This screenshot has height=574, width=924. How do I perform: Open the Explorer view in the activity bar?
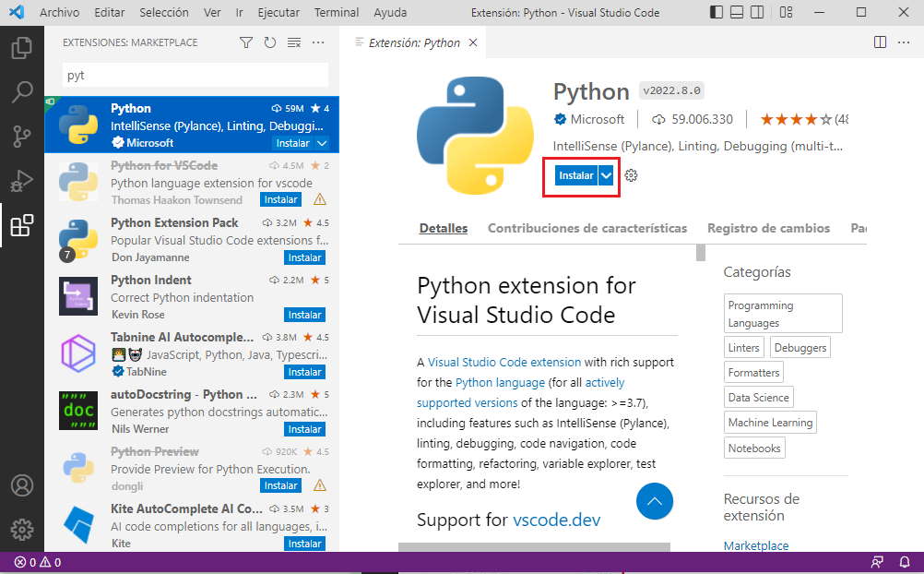click(x=22, y=48)
